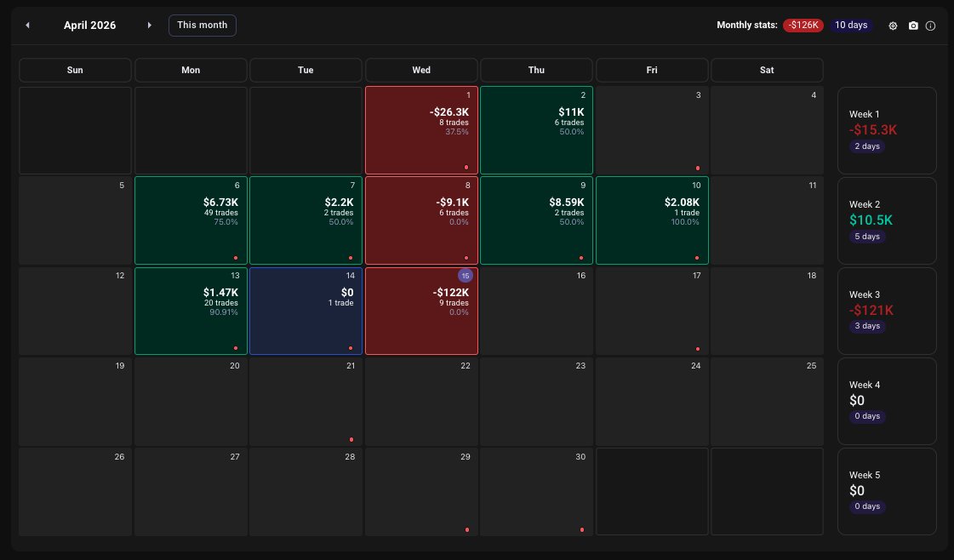Click the 3 days badge in Week 3
954x560 pixels.
[867, 326]
